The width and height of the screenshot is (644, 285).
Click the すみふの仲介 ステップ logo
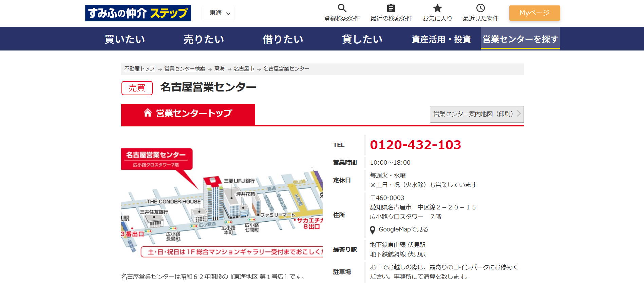[138, 13]
